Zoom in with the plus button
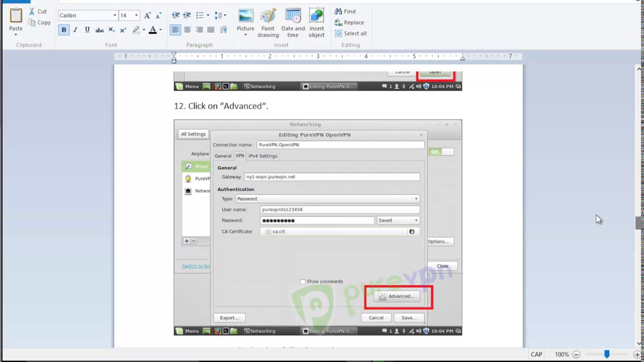Image resolution: width=644 pixels, height=362 pixels. click(637, 354)
